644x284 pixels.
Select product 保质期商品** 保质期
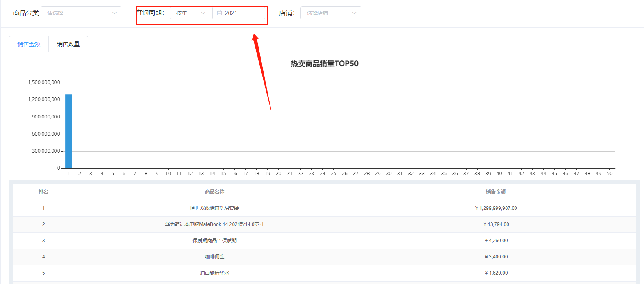[x=214, y=241]
